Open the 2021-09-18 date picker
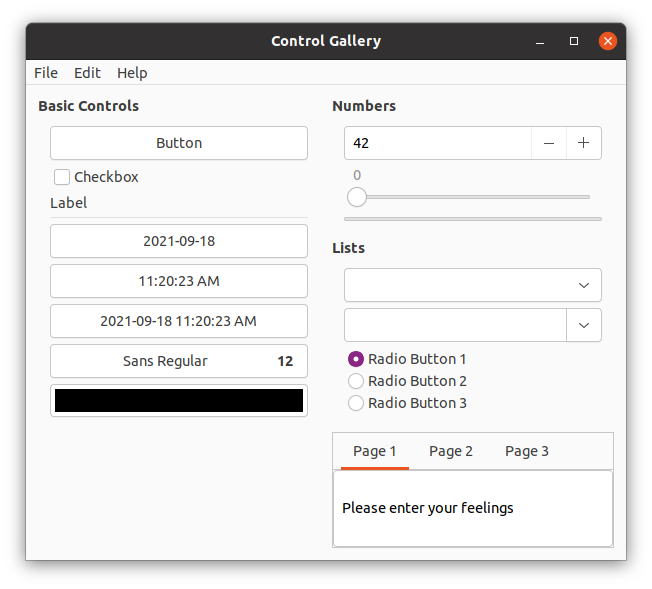This screenshot has width=652, height=589. (179, 241)
